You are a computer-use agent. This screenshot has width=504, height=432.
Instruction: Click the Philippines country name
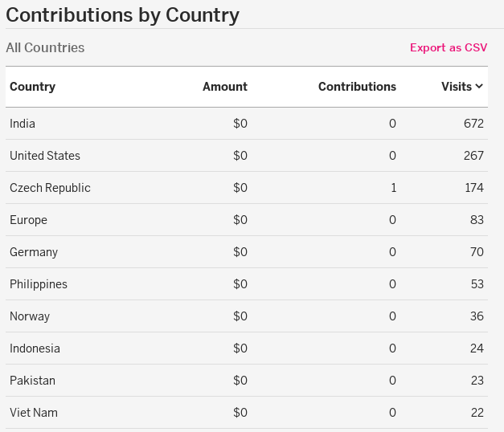point(39,284)
